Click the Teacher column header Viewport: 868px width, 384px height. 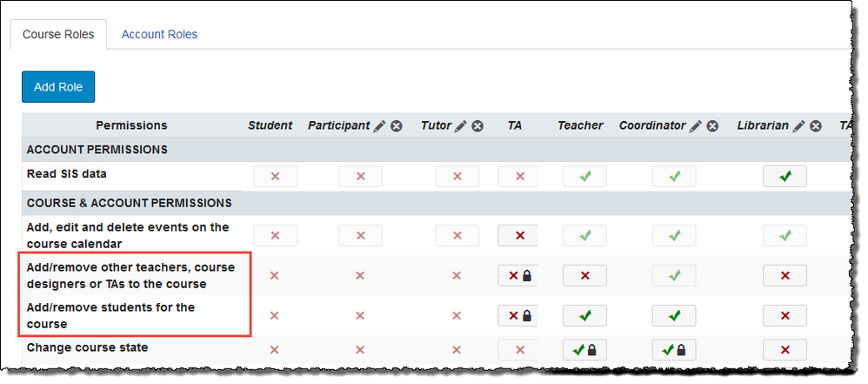tap(580, 125)
